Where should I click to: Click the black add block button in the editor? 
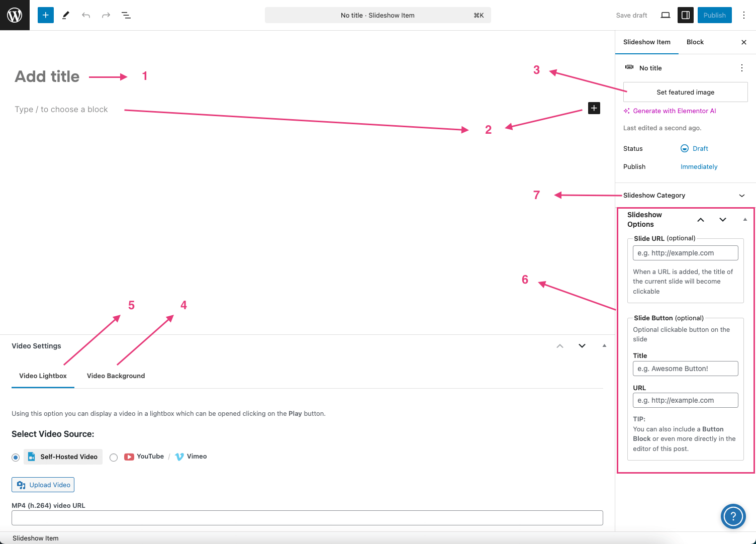594,108
